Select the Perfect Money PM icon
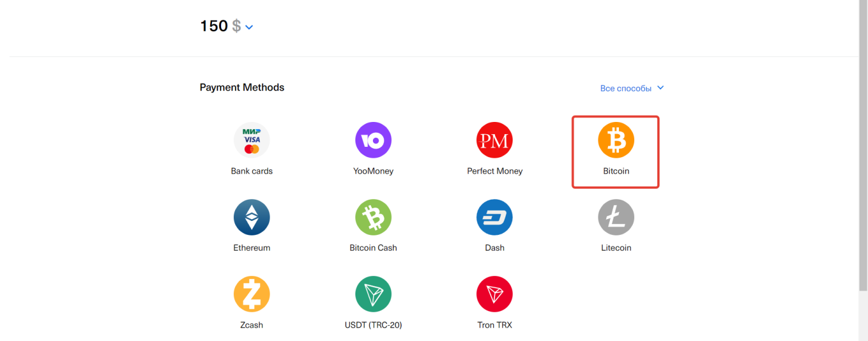Image resolution: width=868 pixels, height=341 pixels. (x=494, y=140)
